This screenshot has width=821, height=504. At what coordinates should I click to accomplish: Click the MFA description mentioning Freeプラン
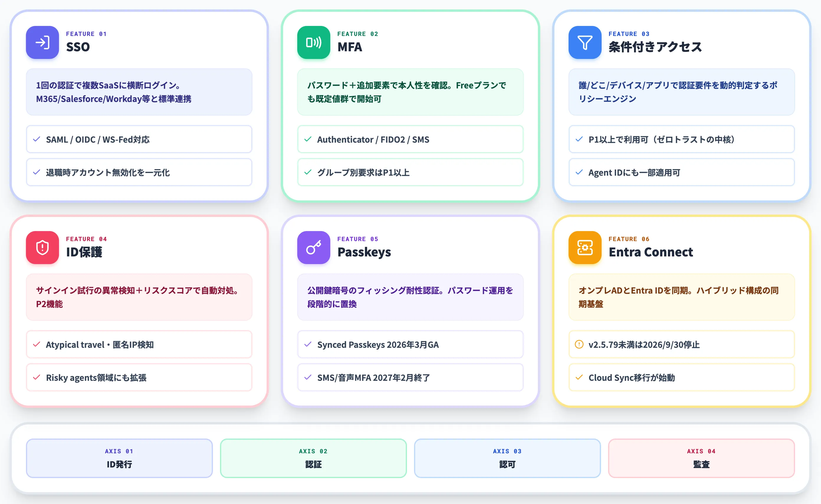tap(410, 92)
